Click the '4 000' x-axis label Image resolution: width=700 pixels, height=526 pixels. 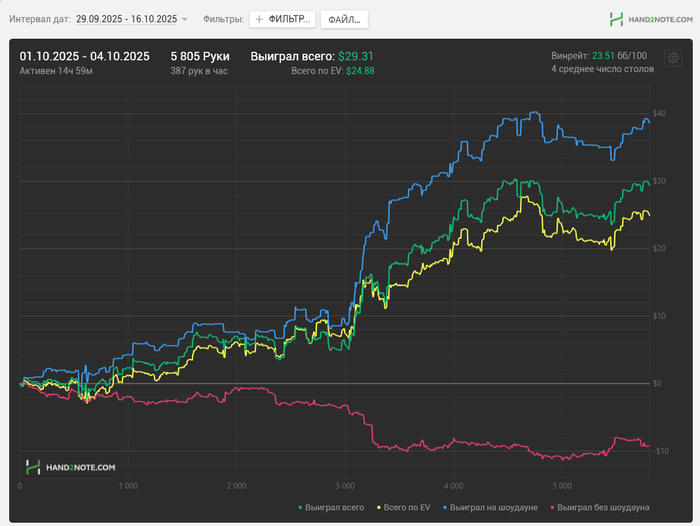(x=454, y=486)
